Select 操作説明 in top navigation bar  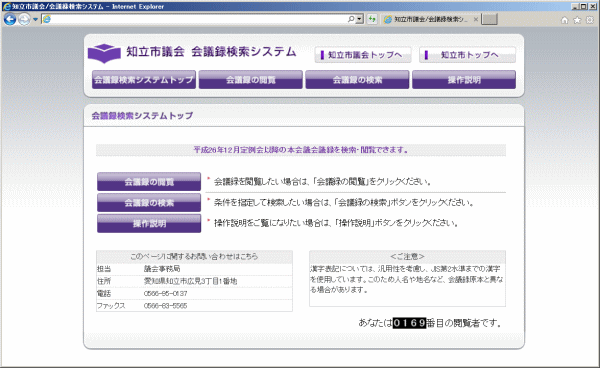pos(464,80)
